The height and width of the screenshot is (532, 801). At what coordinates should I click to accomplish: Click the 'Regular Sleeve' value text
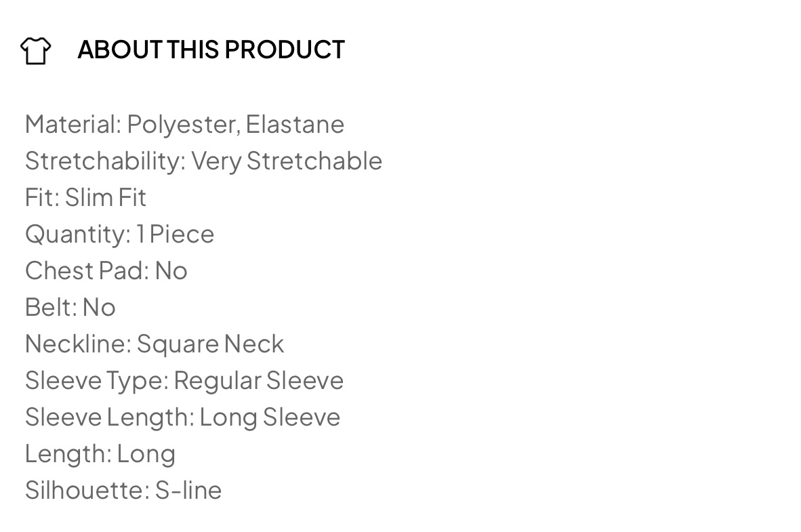tap(259, 380)
